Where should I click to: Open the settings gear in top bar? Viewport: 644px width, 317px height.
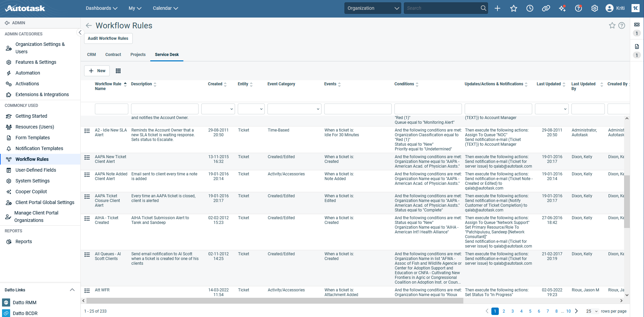coord(595,8)
